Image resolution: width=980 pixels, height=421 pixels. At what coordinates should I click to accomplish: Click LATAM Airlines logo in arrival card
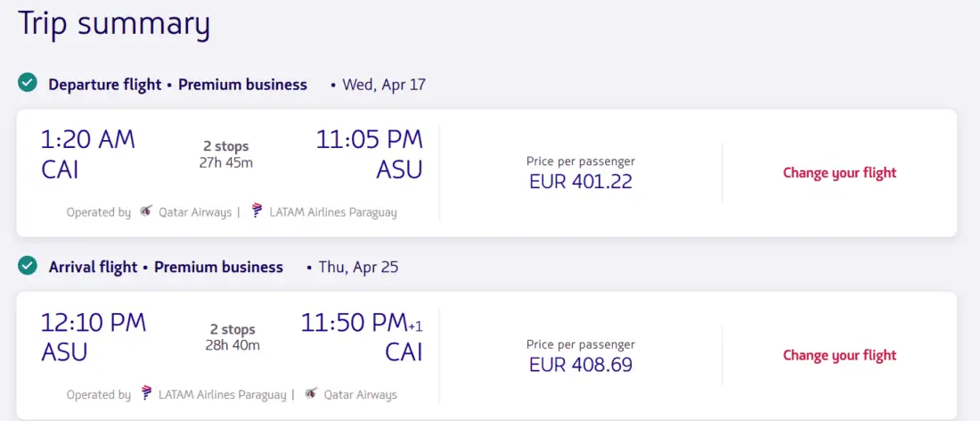click(147, 393)
